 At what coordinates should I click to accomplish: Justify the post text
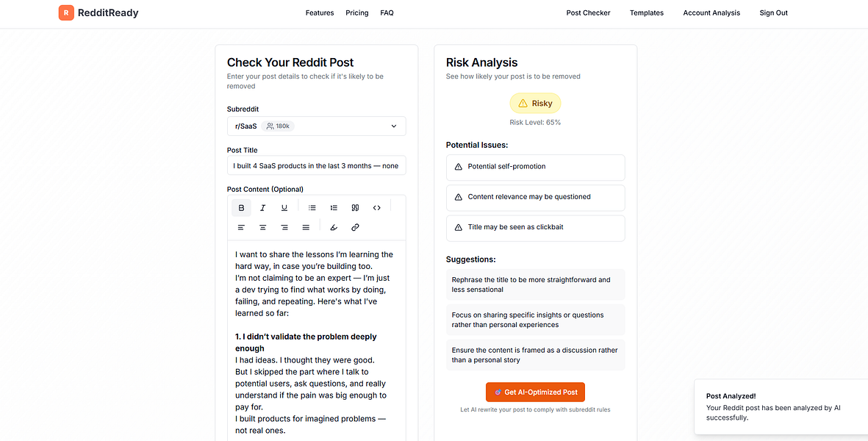[306, 228]
